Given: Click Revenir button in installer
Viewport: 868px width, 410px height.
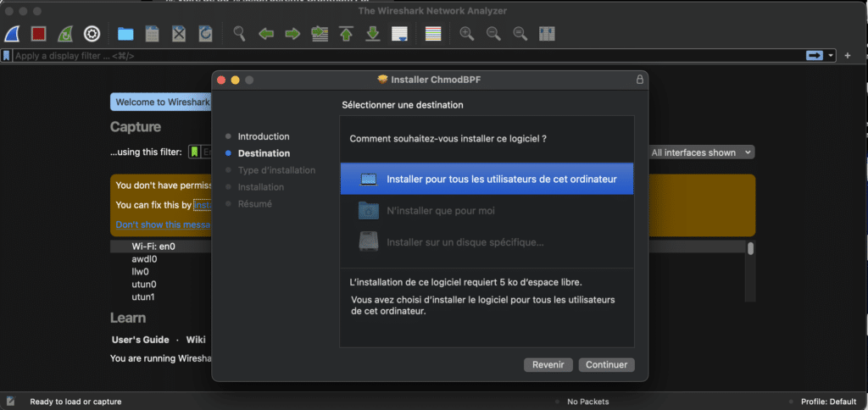Looking at the screenshot, I should [548, 364].
